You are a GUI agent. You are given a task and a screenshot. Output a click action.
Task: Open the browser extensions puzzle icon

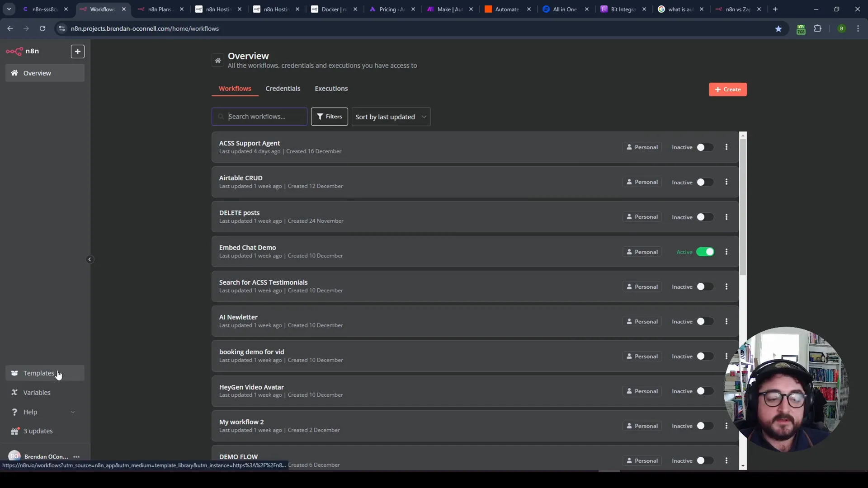click(x=817, y=28)
